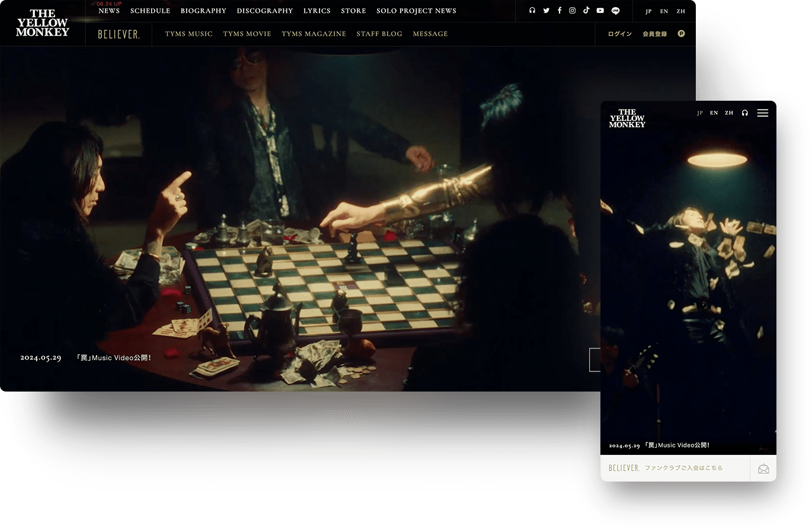812x529 pixels.
Task: Select TYMS MUSIC in the fan club bar
Action: point(188,34)
